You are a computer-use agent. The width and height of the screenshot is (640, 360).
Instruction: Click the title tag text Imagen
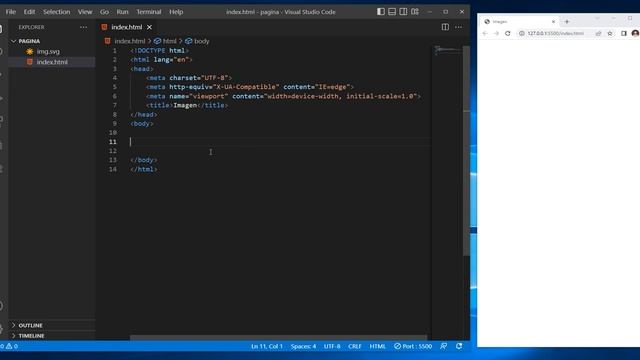[x=185, y=105]
